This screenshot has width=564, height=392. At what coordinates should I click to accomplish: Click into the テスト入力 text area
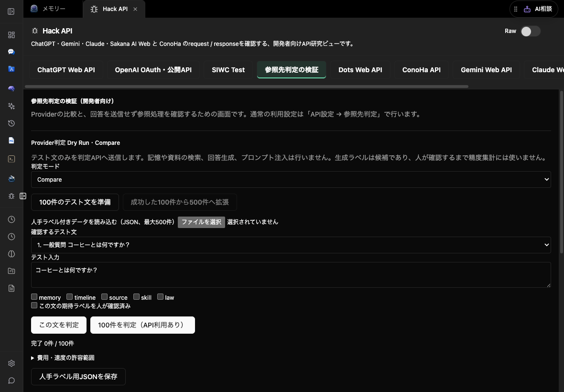coord(291,275)
